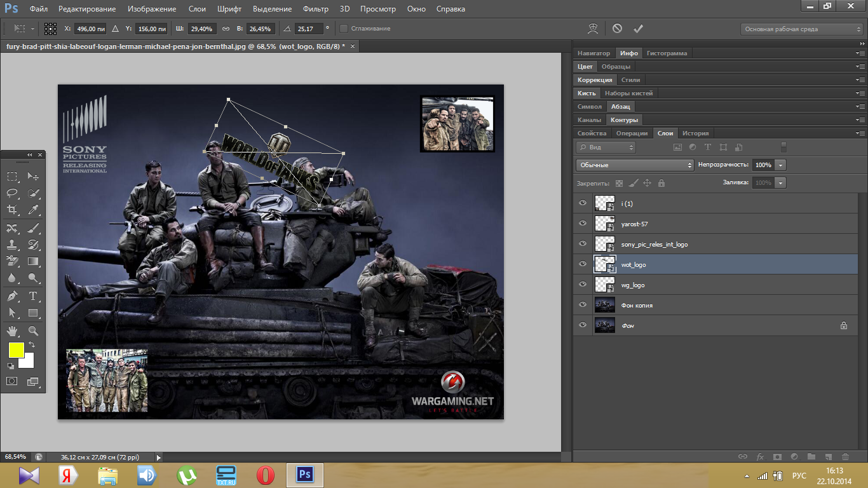Select the Gradient tool
The image size is (868, 488).
[x=34, y=261]
